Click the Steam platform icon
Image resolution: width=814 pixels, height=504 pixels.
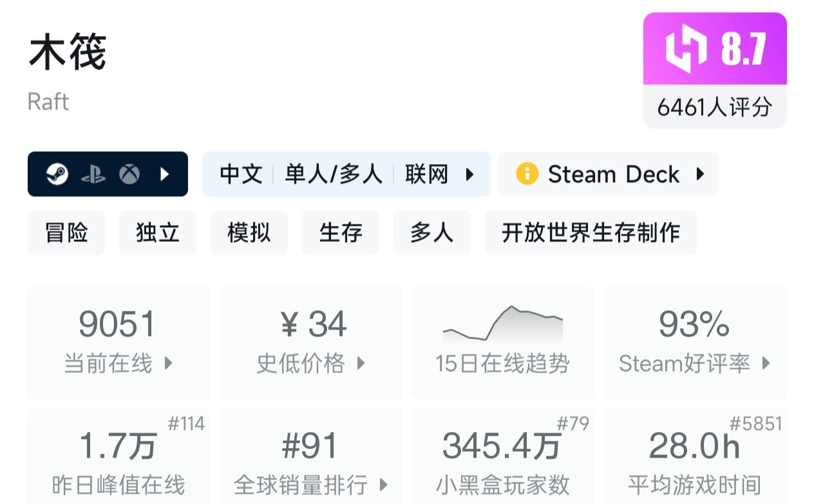pos(57,174)
